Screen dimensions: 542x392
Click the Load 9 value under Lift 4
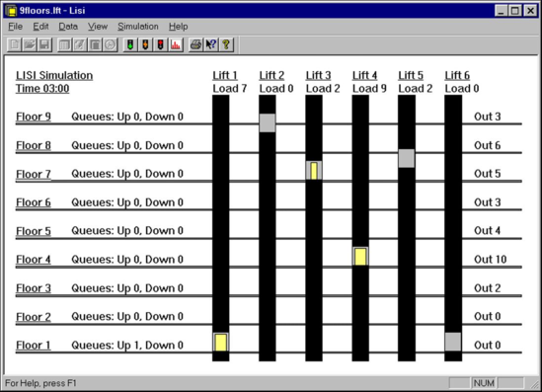click(x=369, y=89)
